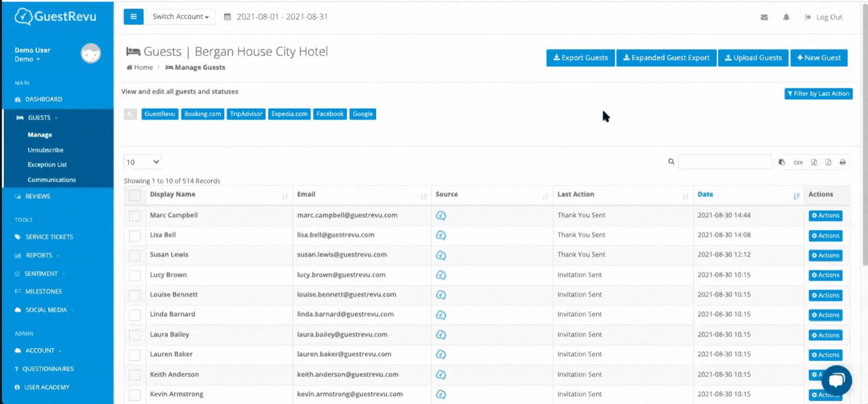
Task: Print the guests table
Action: point(842,162)
